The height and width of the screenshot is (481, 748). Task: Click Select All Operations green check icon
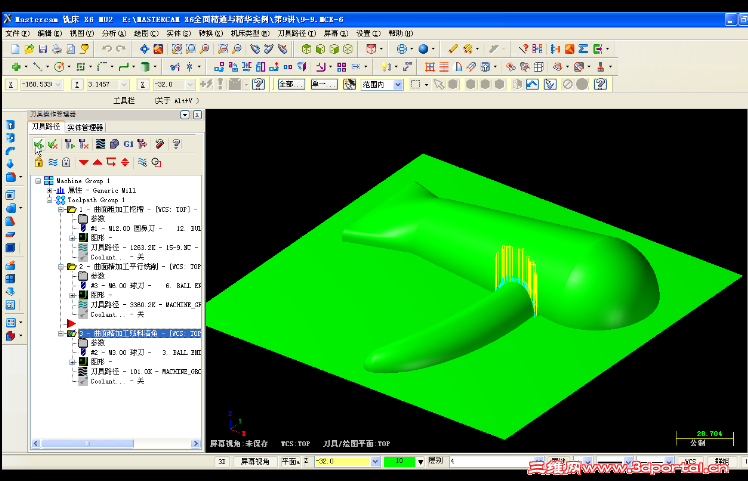(39, 144)
